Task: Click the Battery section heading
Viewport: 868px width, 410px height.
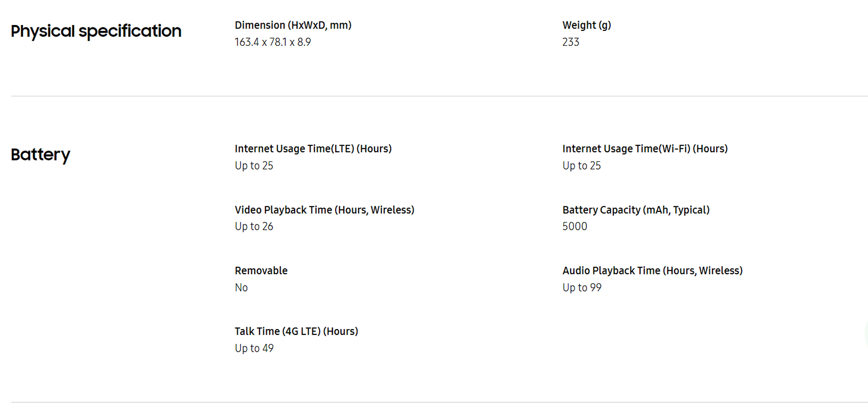Action: [x=41, y=155]
